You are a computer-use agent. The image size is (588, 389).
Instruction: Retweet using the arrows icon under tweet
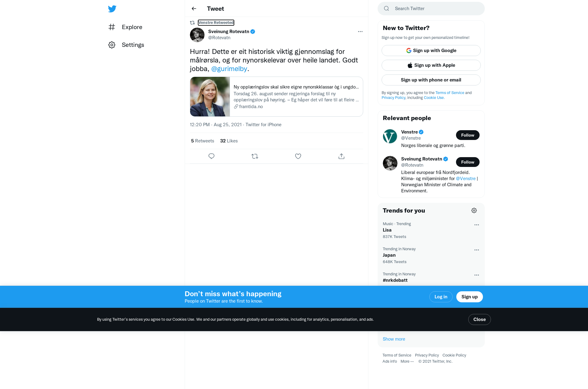[x=255, y=156]
